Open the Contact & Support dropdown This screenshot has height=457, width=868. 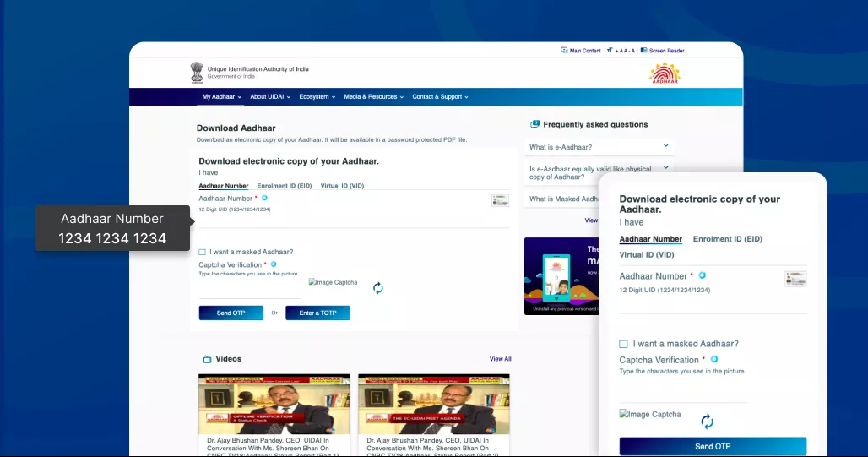point(440,97)
